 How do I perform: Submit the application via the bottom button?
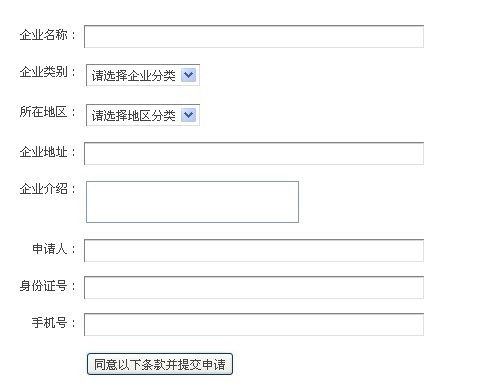pos(160,364)
